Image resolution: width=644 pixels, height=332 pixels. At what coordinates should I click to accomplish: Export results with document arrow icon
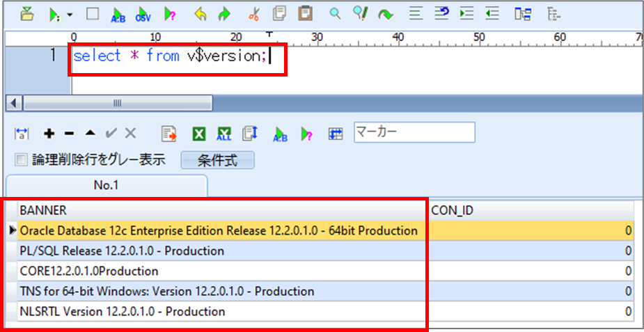click(x=168, y=134)
